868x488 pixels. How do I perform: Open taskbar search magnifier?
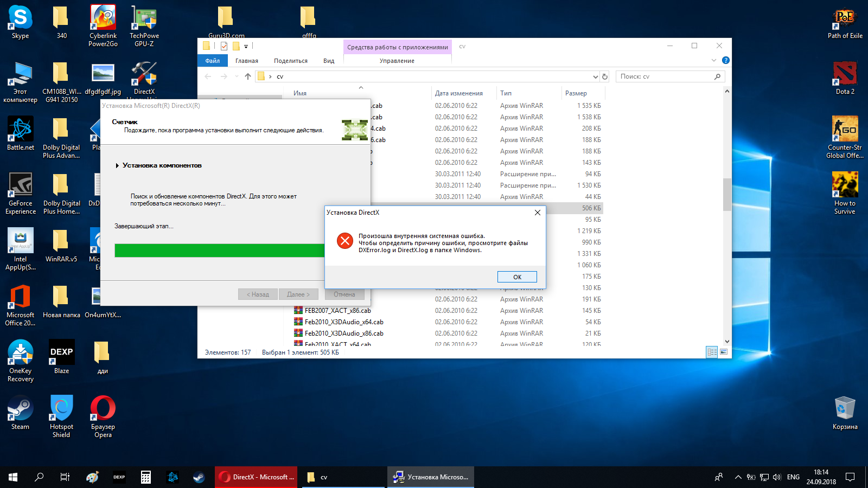39,477
